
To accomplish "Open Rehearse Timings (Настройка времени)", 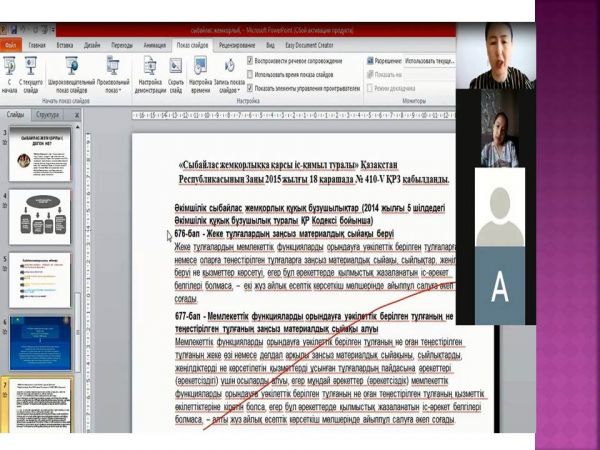I will (x=199, y=71).
